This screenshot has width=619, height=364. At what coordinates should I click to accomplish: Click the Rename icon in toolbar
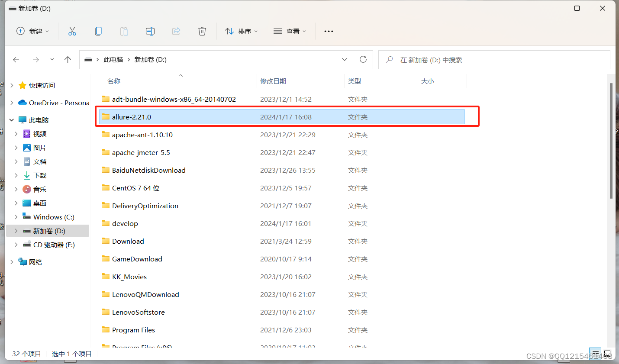click(x=150, y=31)
